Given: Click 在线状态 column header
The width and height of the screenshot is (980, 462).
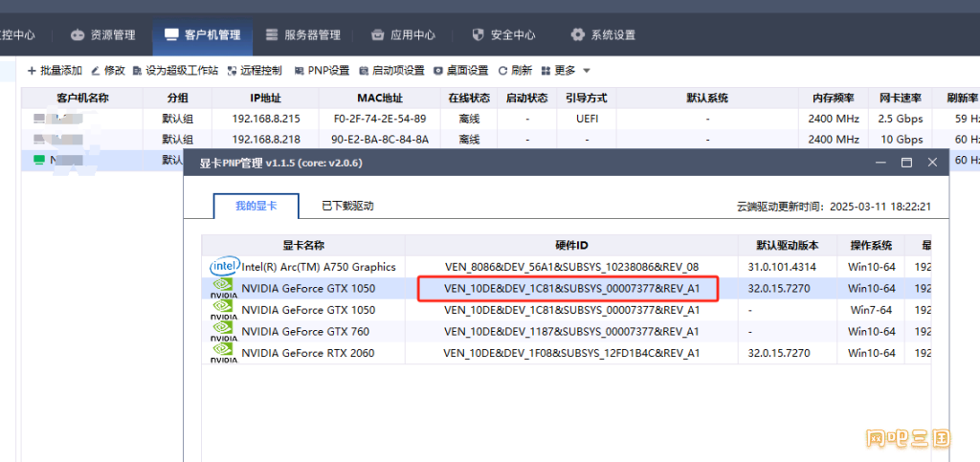Looking at the screenshot, I should click(x=469, y=99).
